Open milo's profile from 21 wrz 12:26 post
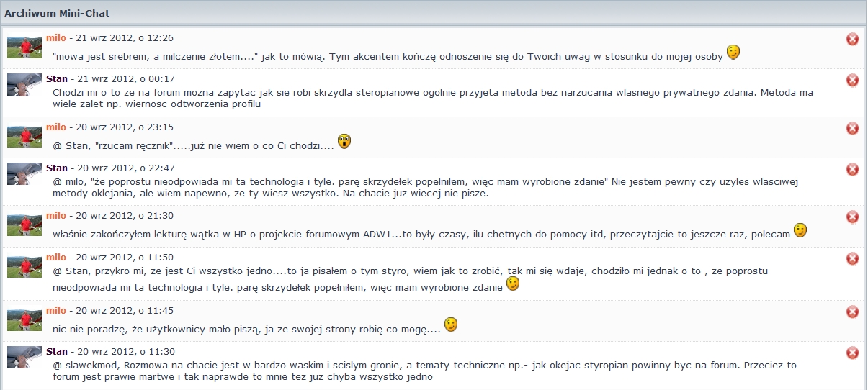This screenshot has width=868, height=390. pyautogui.click(x=56, y=37)
